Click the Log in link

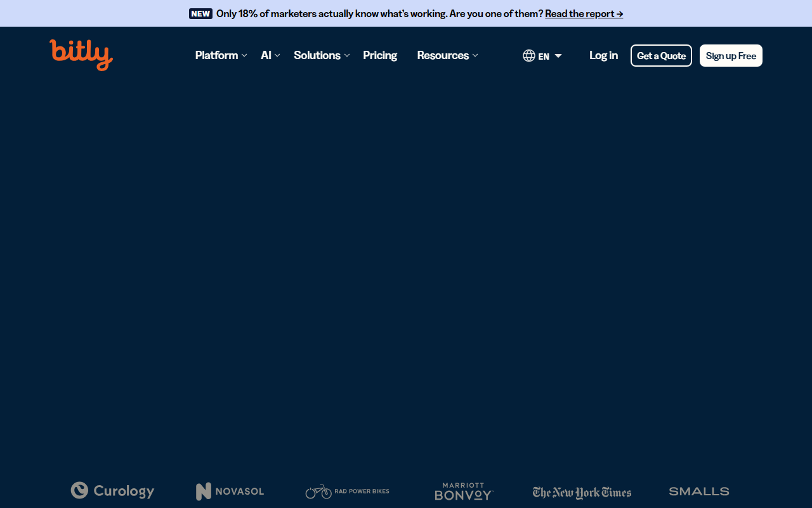coord(603,55)
